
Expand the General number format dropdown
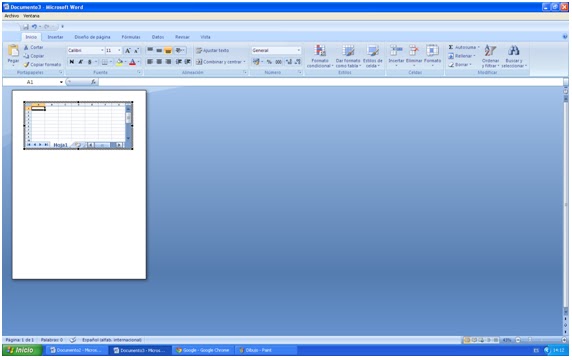click(x=298, y=50)
